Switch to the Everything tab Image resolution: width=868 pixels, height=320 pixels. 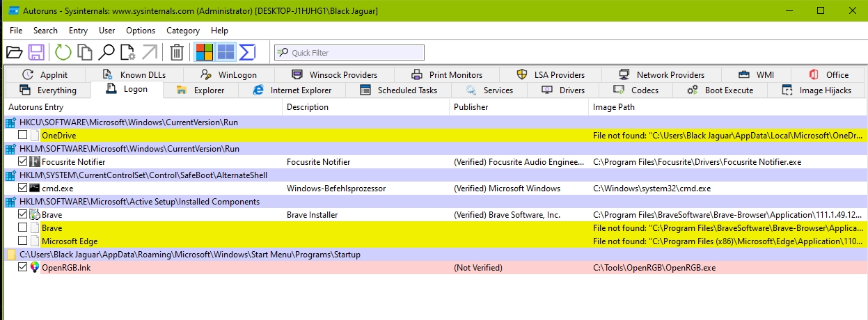tap(48, 90)
